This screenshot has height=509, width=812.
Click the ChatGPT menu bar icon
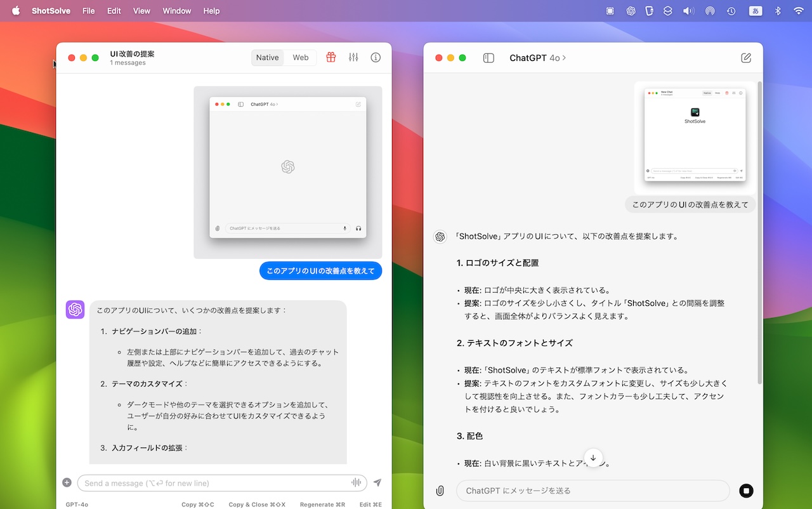click(631, 11)
